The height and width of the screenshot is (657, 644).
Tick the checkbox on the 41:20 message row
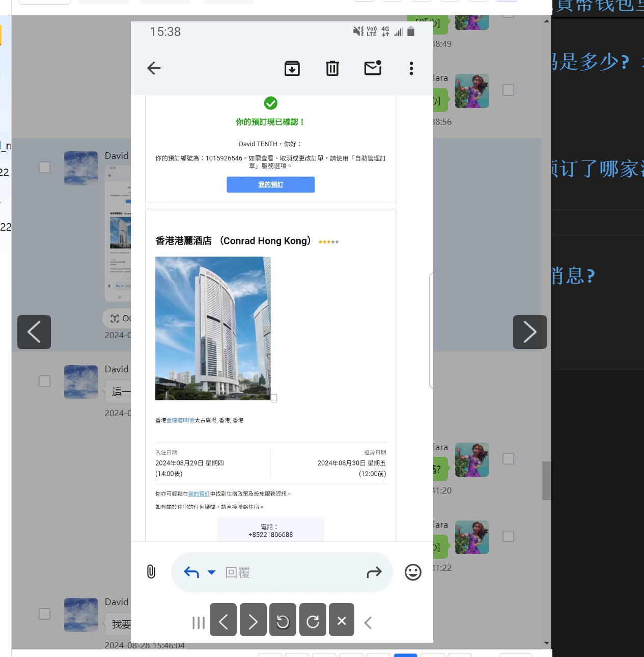(508, 458)
